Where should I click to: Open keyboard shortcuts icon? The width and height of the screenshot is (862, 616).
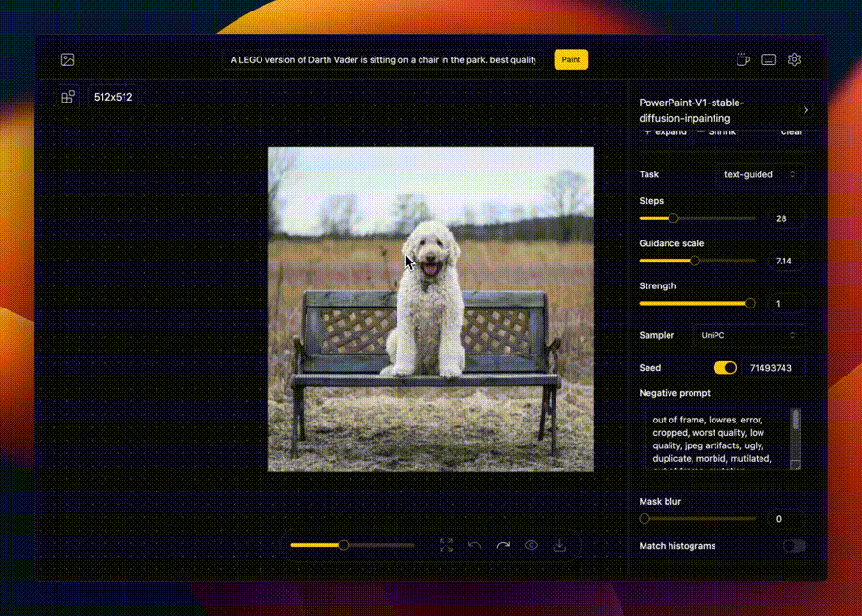tap(768, 59)
